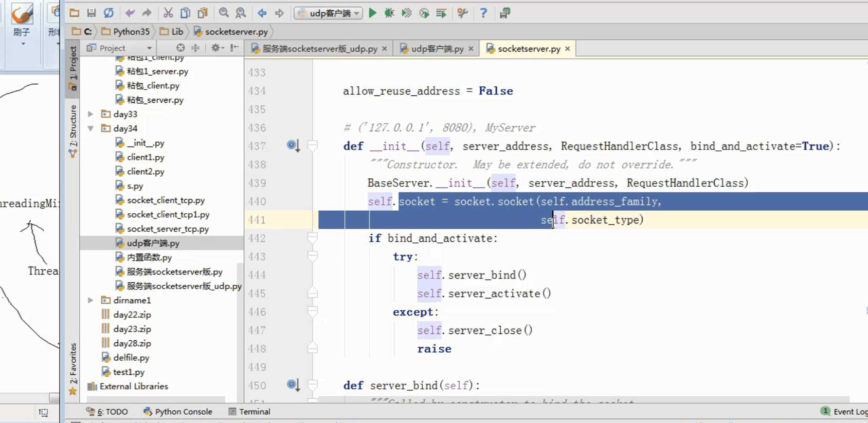Click the Copy icon in toolbar

coord(185,13)
